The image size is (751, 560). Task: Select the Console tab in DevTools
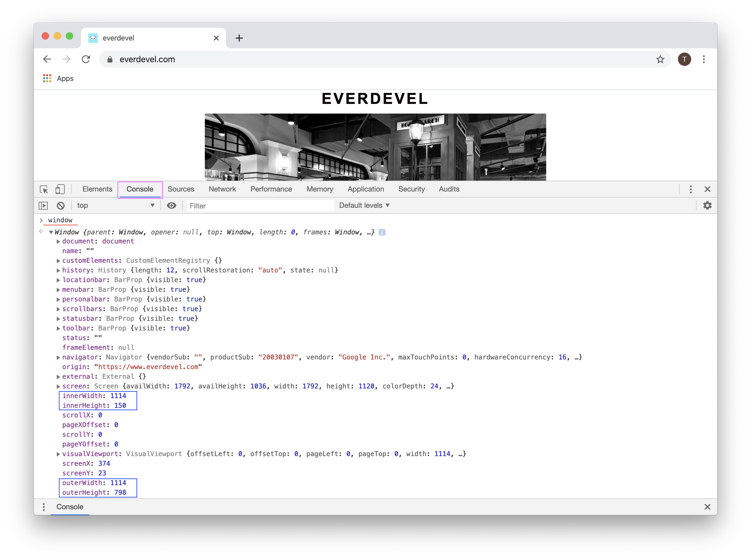click(140, 189)
